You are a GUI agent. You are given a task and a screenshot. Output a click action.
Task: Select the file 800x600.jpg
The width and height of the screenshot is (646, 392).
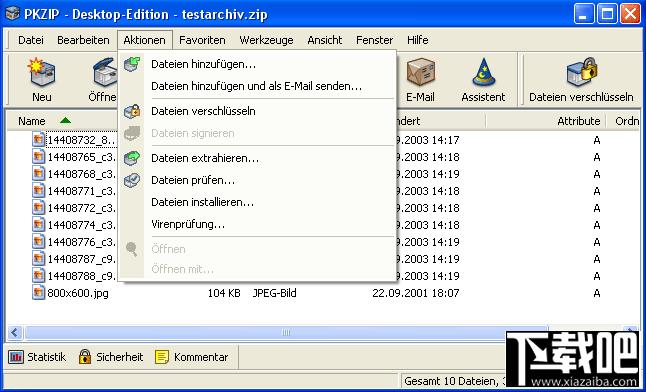(78, 293)
